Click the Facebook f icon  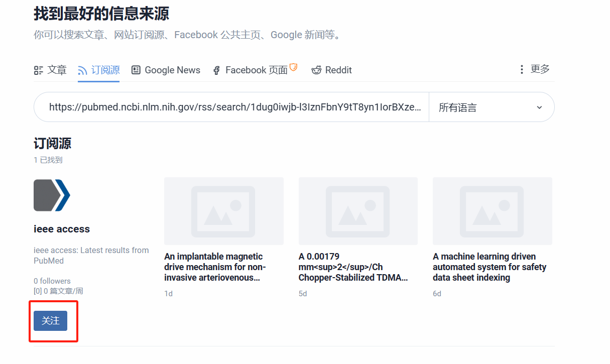tap(216, 70)
